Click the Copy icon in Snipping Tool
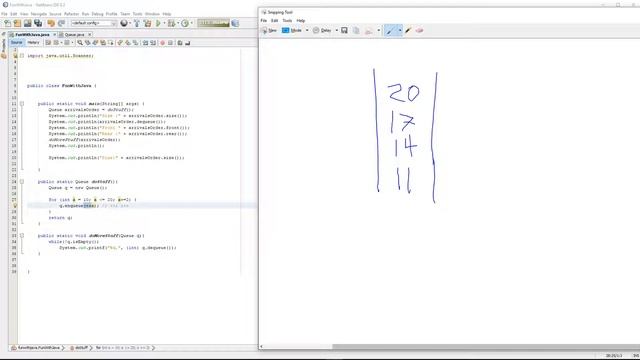Image resolution: width=640 pixels, height=360 pixels. point(356,30)
